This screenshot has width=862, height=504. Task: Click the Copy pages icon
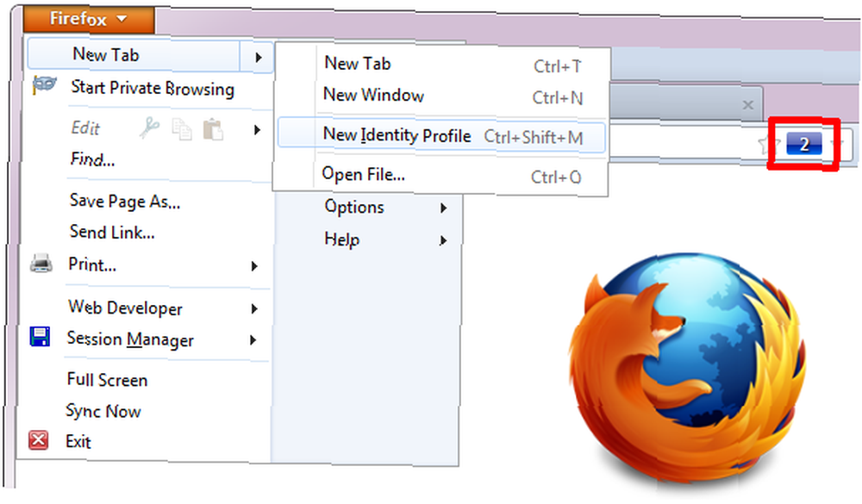(181, 129)
